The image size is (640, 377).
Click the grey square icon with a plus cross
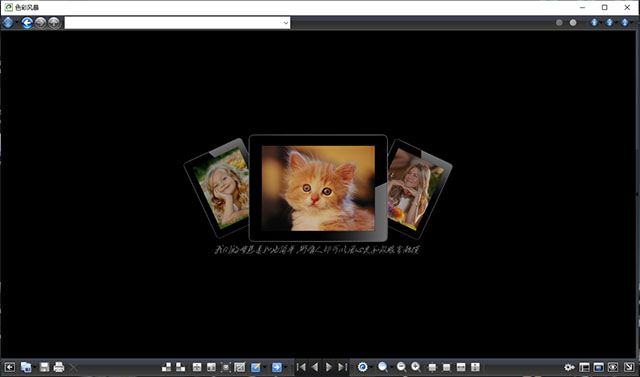pyautogui.click(x=197, y=367)
